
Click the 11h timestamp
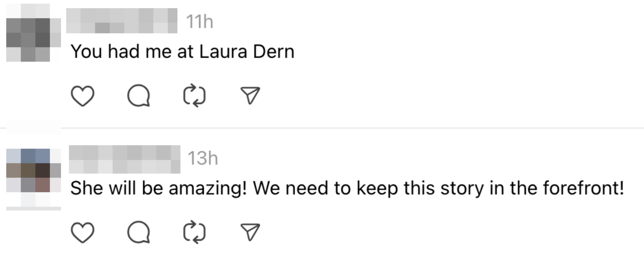pyautogui.click(x=199, y=22)
